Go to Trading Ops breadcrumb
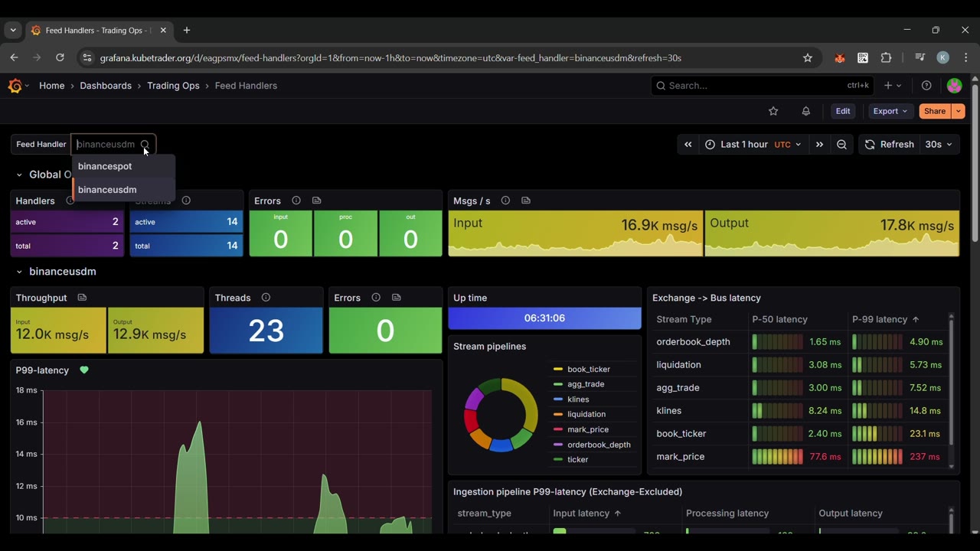980x551 pixels. (173, 86)
